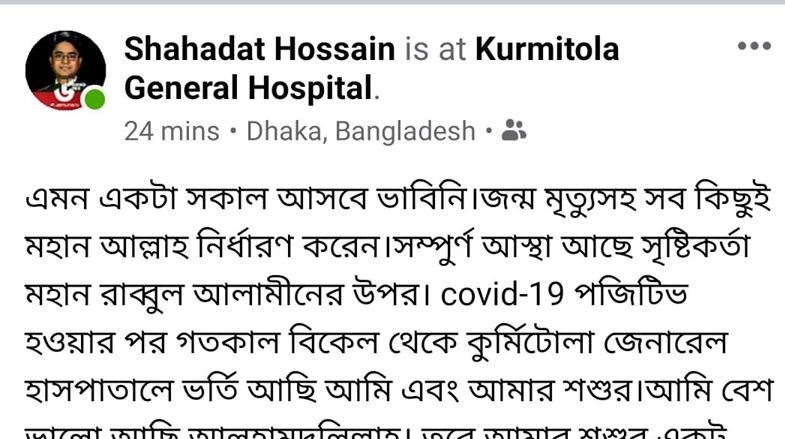The image size is (785, 439).
Task: Click 'মহান আল্লাহ নির্ধারণ করেন' in the post
Action: point(203,246)
